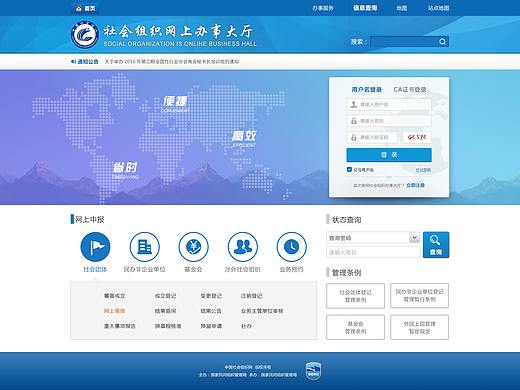Open the status query type dropdown
The height and width of the screenshot is (390, 520).
coord(373,238)
